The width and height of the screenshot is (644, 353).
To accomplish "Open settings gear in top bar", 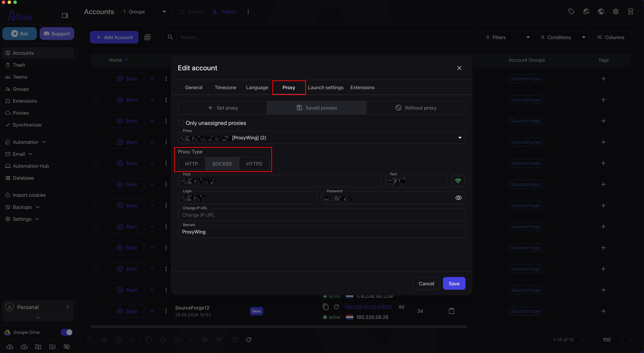I will [616, 12].
